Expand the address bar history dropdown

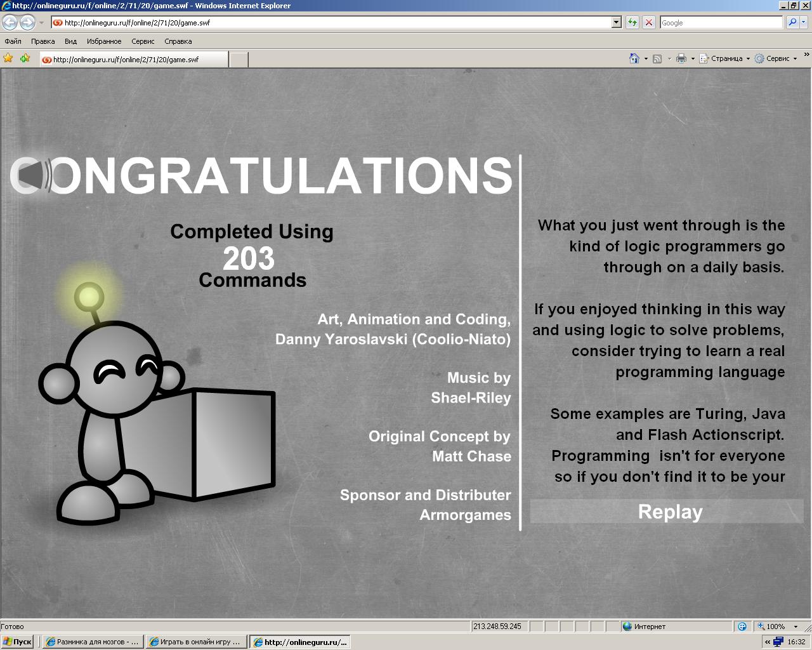pyautogui.click(x=616, y=22)
